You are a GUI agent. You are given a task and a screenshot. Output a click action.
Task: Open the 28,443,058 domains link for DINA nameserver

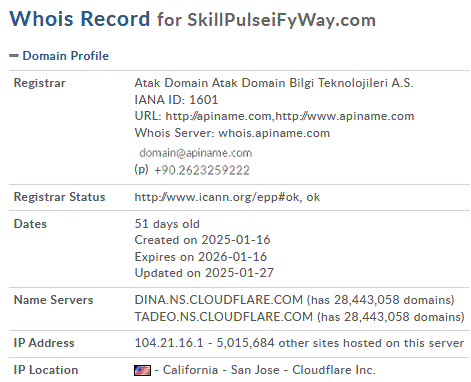tap(394, 300)
